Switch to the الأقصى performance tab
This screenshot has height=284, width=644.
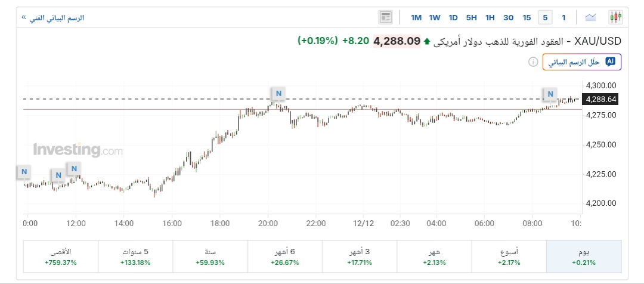pyautogui.click(x=60, y=257)
